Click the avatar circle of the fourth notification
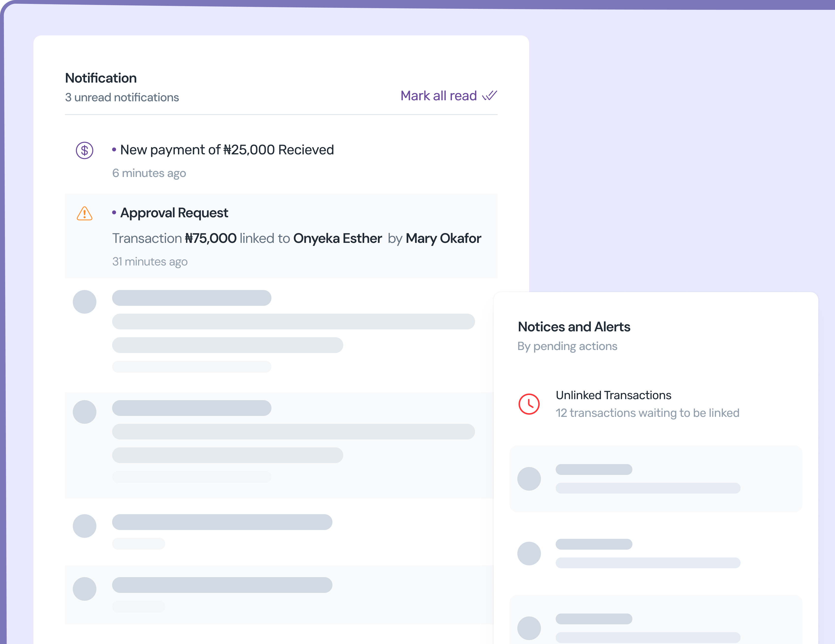The image size is (835, 644). [x=85, y=412]
